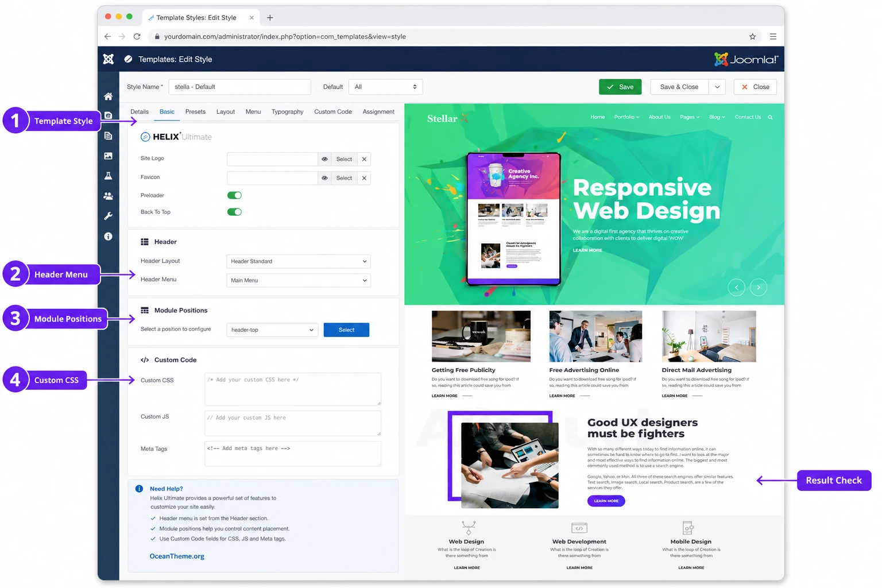
Task: Toggle the Preloader switch
Action: pyautogui.click(x=234, y=195)
